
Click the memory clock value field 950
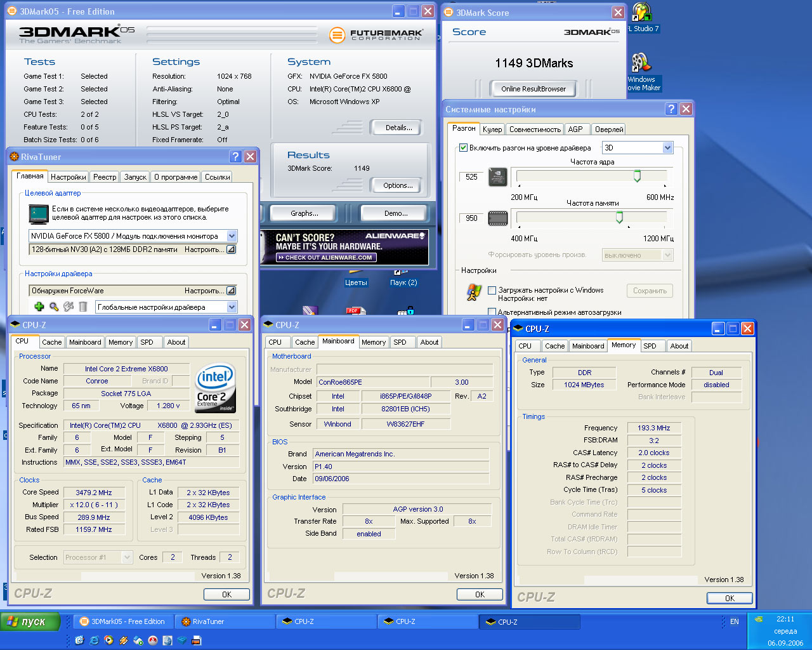[x=471, y=218]
